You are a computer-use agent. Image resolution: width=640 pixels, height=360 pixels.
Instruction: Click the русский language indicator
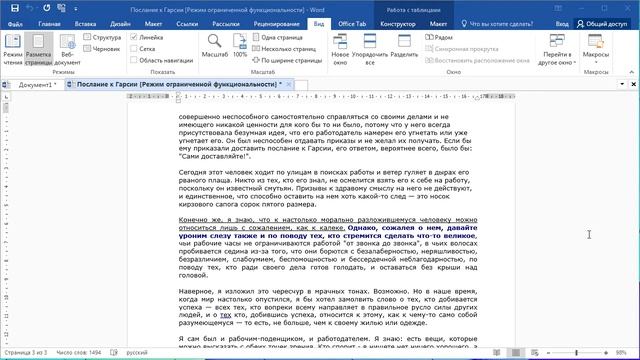point(137,352)
